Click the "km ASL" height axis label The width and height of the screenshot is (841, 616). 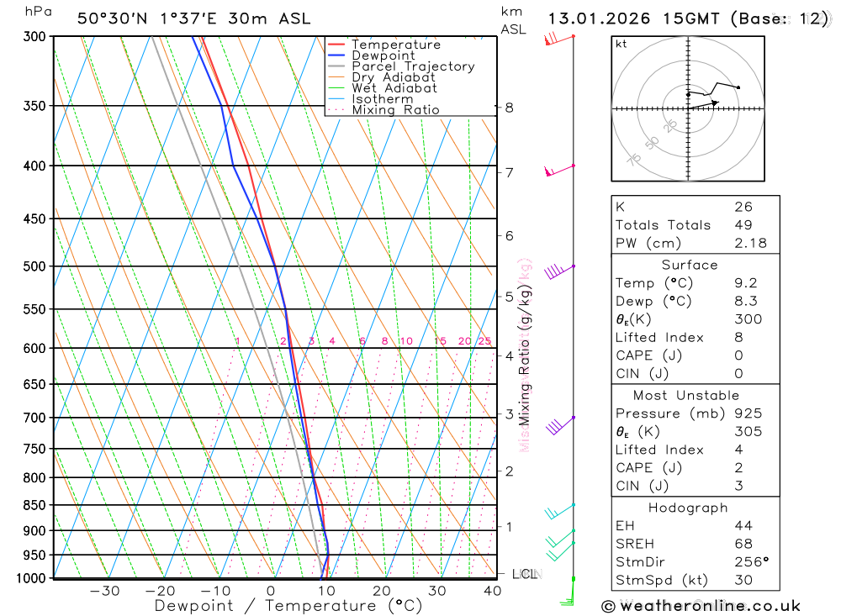513,20
